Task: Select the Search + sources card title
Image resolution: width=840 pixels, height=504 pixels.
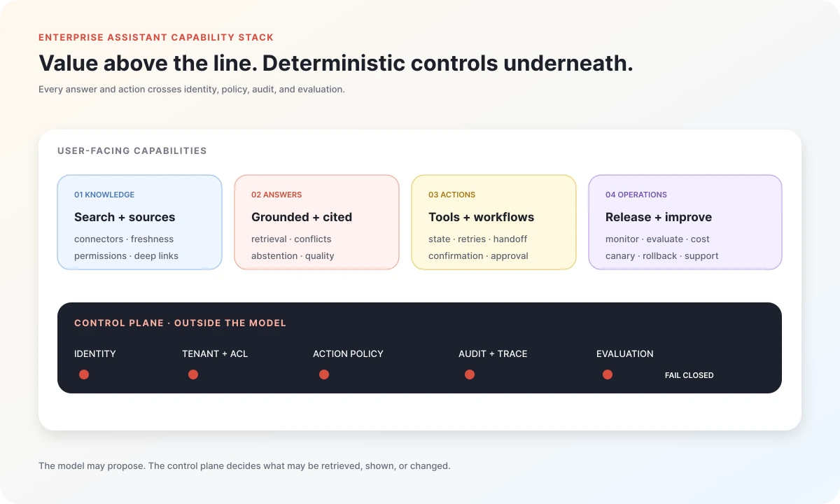Action: coord(125,217)
